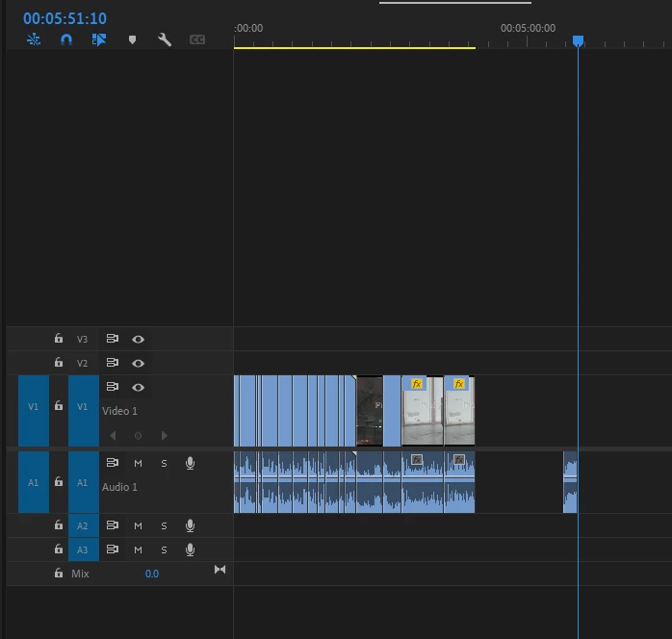672x639 pixels.
Task: Toggle A1 source patching button
Action: (34, 482)
